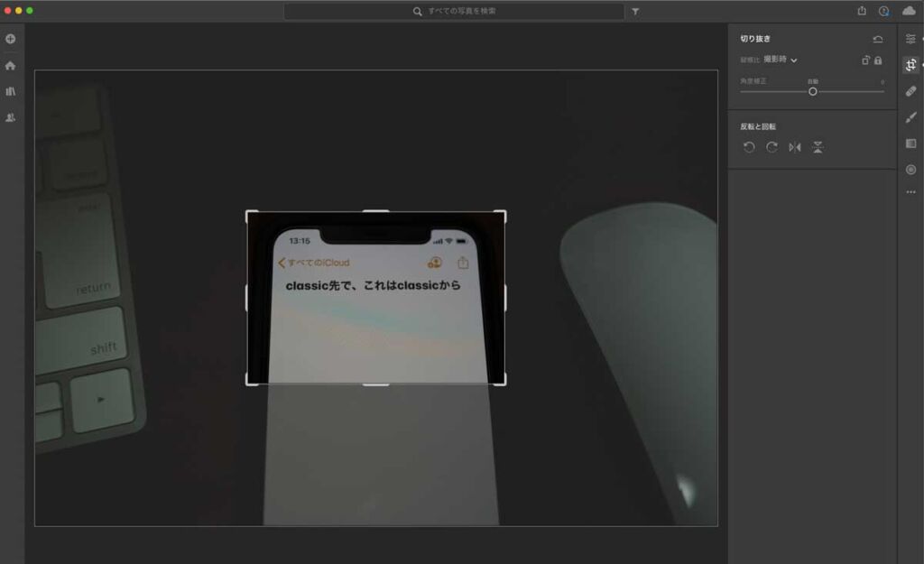This screenshot has width=924, height=564.
Task: Rotate the crop aspect ratio orientation
Action: point(865,60)
